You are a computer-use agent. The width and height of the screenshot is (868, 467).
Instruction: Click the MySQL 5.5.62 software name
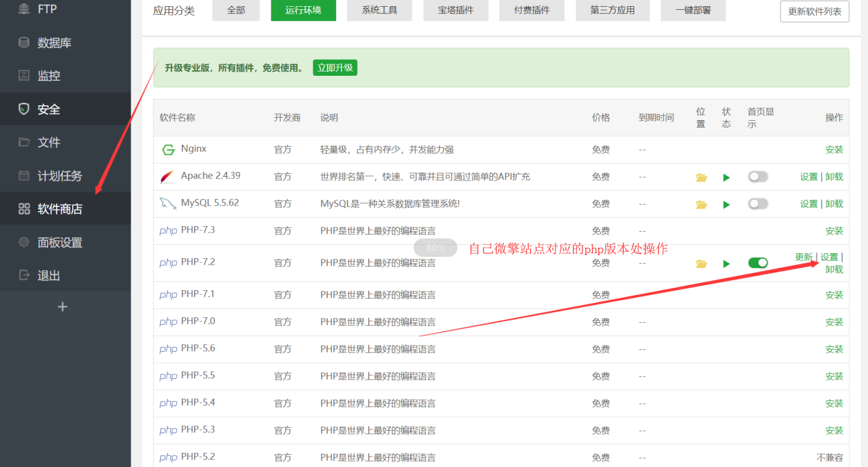pyautogui.click(x=210, y=203)
